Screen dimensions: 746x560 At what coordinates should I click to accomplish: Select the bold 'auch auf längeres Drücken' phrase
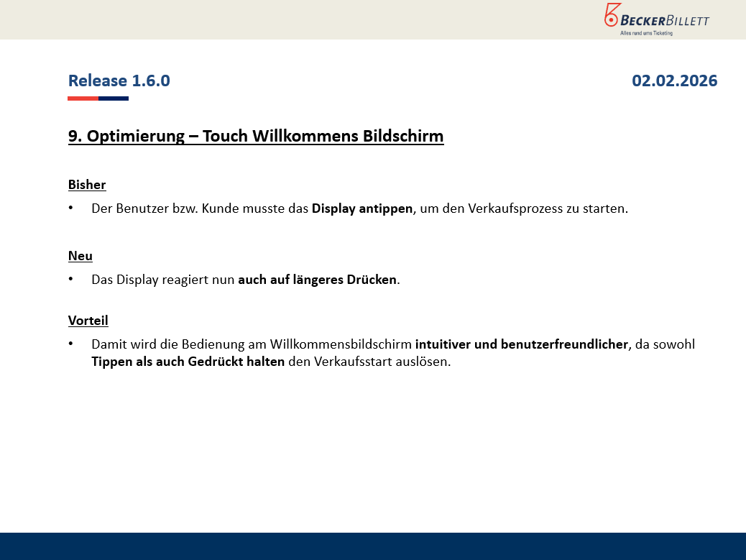tap(318, 280)
